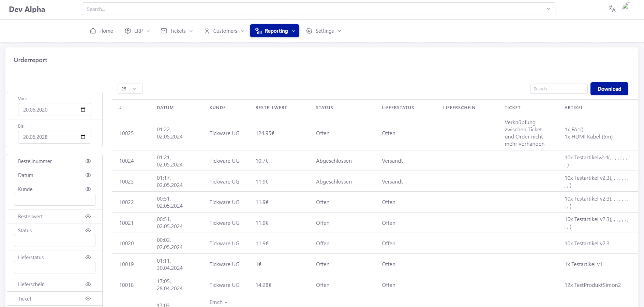Click order number 10022
The width and height of the screenshot is (644, 307).
(x=126, y=202)
